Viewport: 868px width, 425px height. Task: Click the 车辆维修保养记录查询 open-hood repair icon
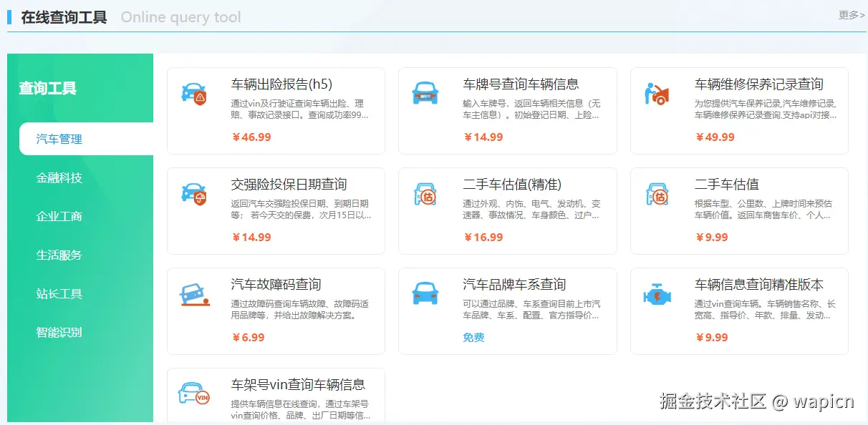(x=657, y=93)
